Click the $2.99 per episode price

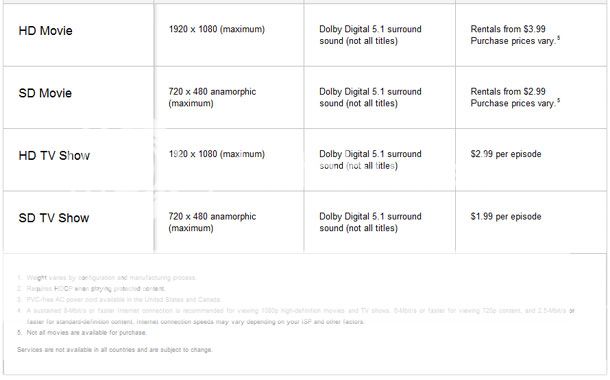506,154
